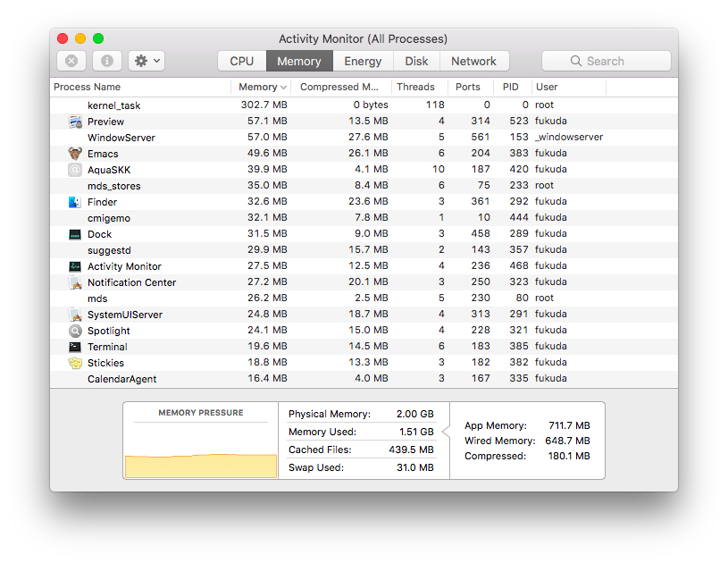Viewport: 728px width, 563px height.
Task: Click _windowserver user entry
Action: point(569,137)
